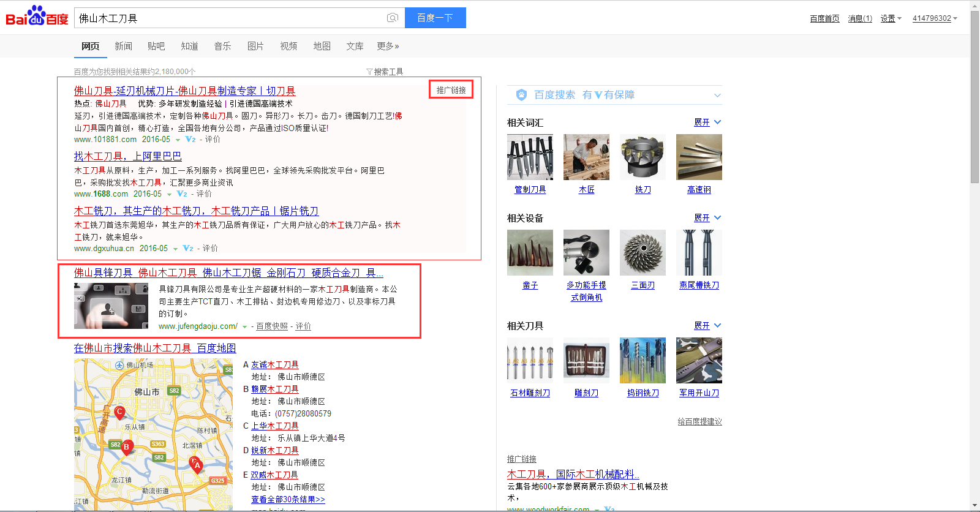980x512 pixels.
Task: Click the 铣刀 thumbnail image
Action: pos(643,157)
